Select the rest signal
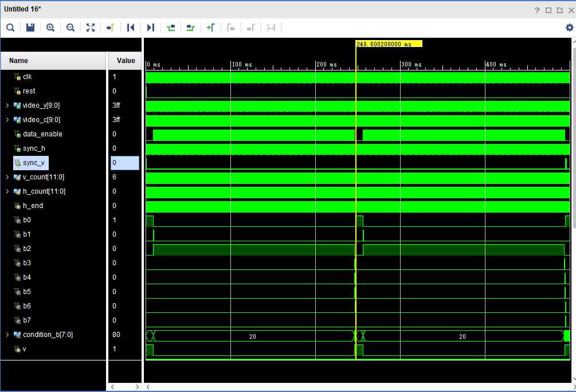The height and width of the screenshot is (392, 576). [x=29, y=91]
